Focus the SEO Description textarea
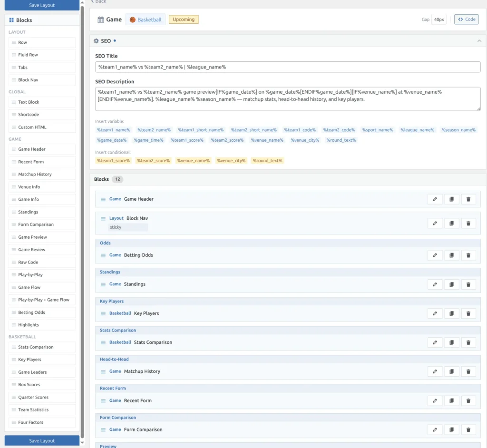The image size is (487, 448). [288, 99]
